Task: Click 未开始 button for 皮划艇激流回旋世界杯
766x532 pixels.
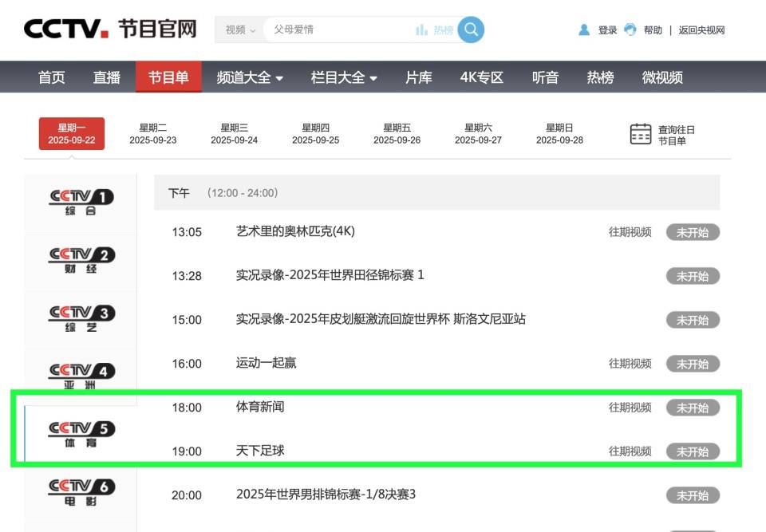Action: tap(693, 321)
